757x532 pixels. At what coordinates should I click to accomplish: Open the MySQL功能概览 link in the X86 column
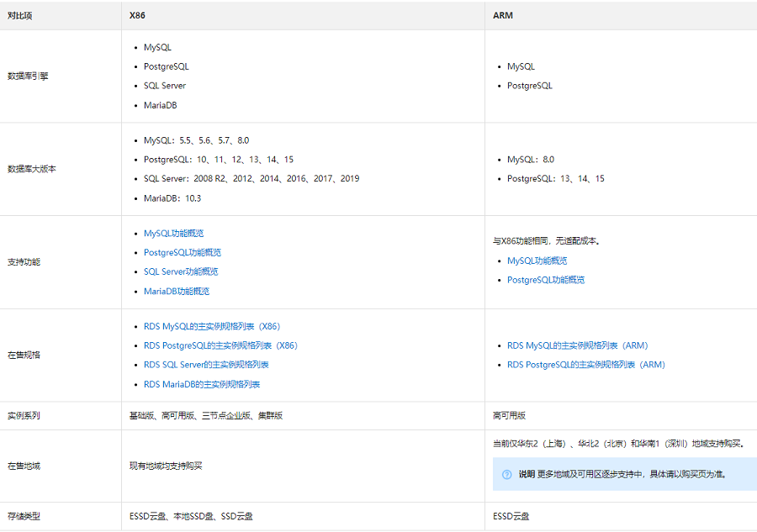tap(174, 234)
